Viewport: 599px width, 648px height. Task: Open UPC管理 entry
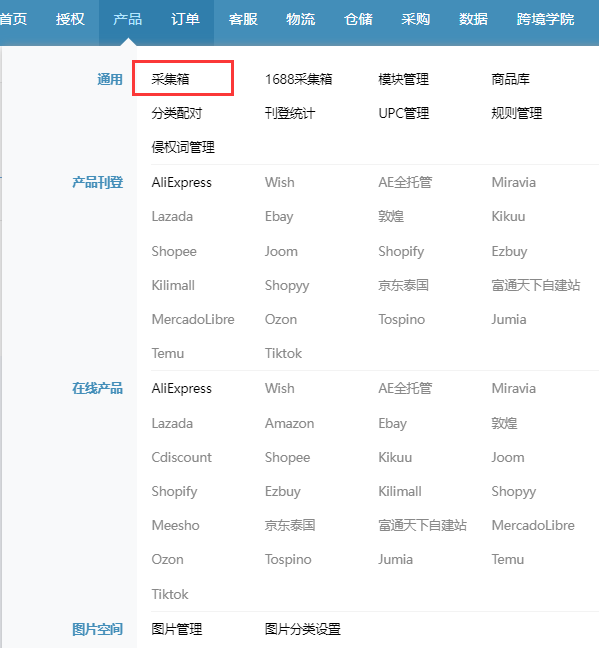(403, 113)
